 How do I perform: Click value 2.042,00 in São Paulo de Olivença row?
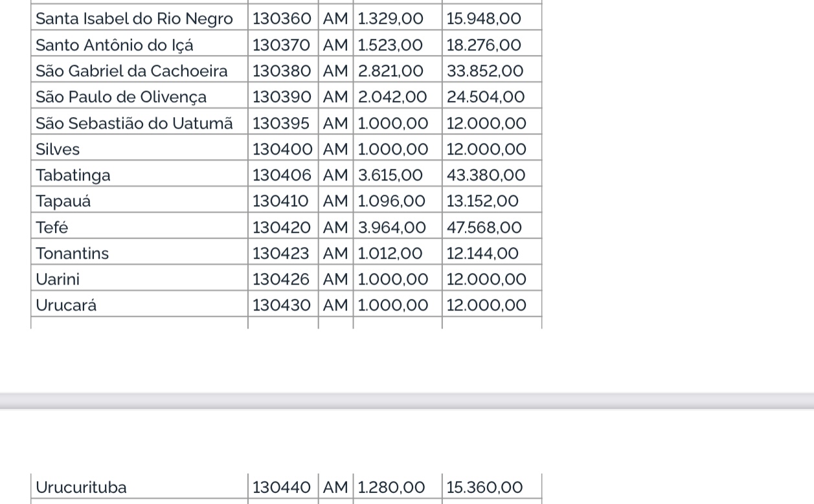tap(392, 97)
